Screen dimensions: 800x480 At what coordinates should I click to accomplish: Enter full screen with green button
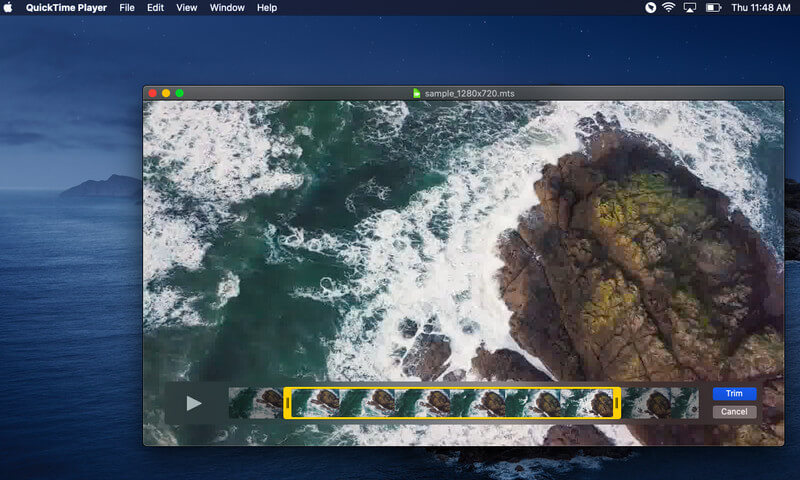pos(179,93)
